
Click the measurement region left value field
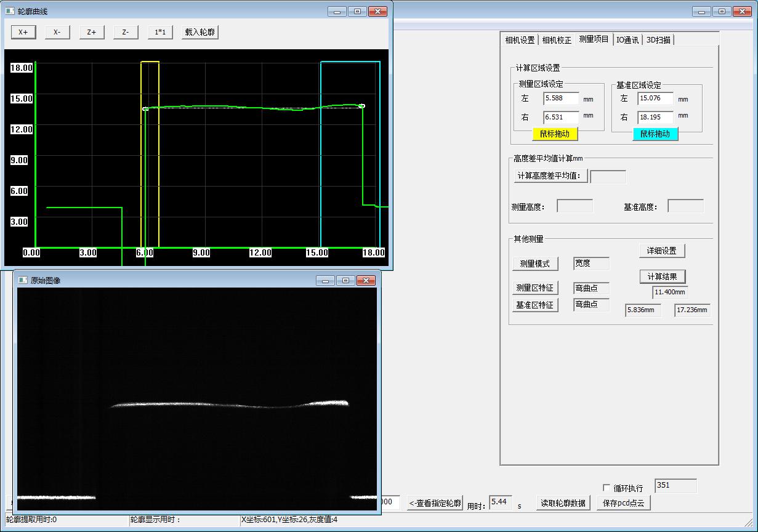coord(561,99)
